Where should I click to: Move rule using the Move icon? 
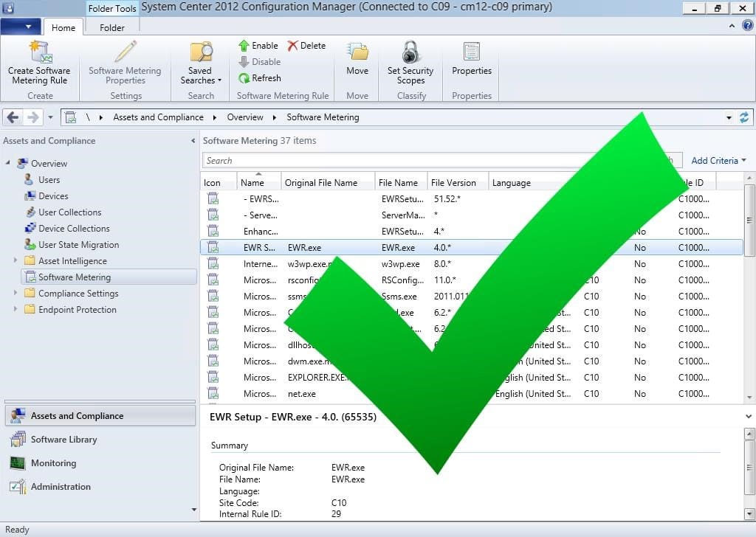click(x=357, y=52)
